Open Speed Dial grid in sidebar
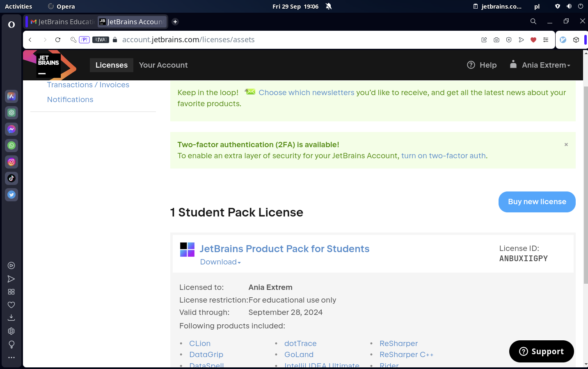 (x=11, y=292)
